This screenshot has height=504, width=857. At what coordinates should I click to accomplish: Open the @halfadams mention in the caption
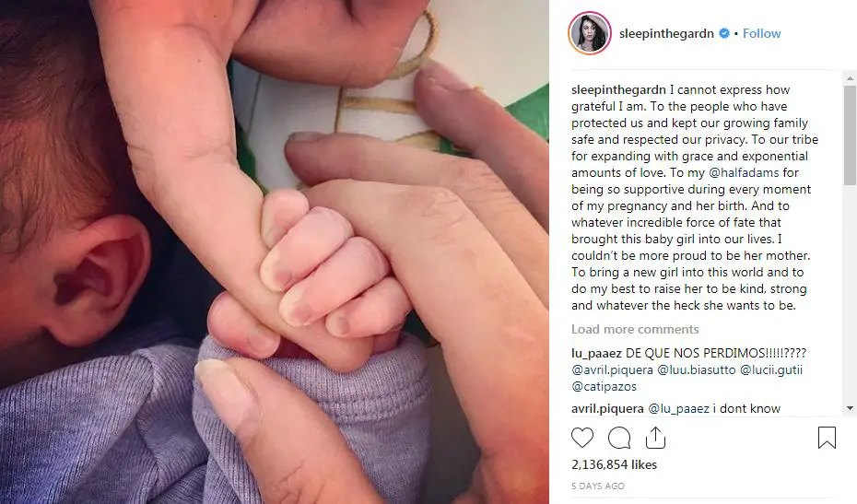click(x=744, y=172)
